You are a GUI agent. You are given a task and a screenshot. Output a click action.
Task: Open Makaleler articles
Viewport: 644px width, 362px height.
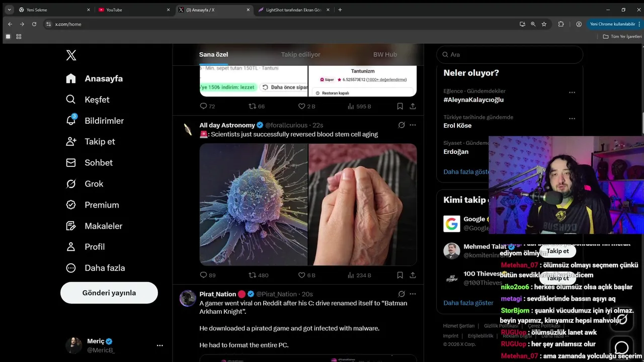coord(94,226)
